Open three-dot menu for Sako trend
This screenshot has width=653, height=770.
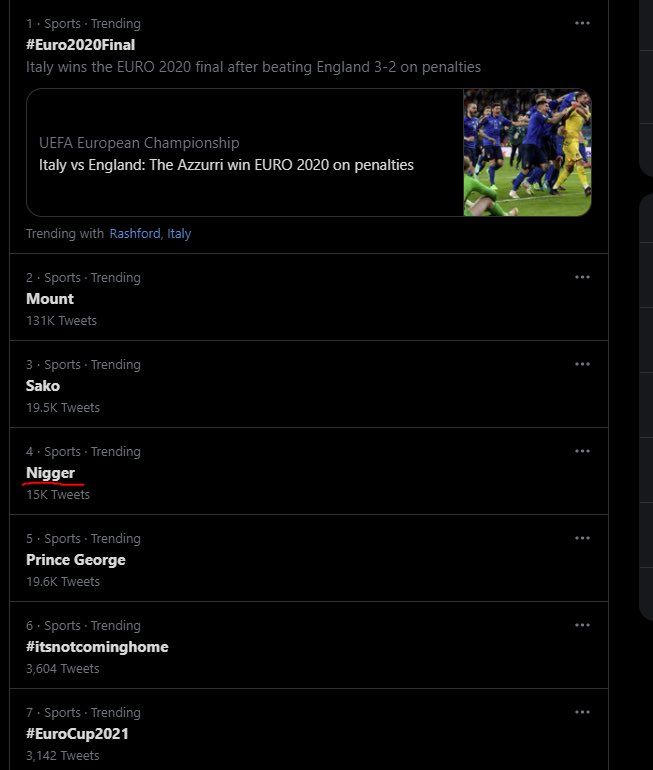click(x=582, y=364)
